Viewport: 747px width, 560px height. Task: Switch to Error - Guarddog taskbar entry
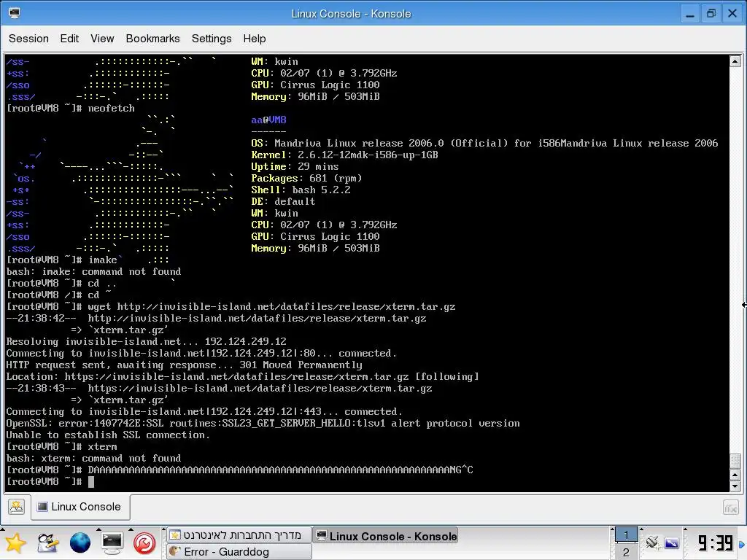point(239,551)
